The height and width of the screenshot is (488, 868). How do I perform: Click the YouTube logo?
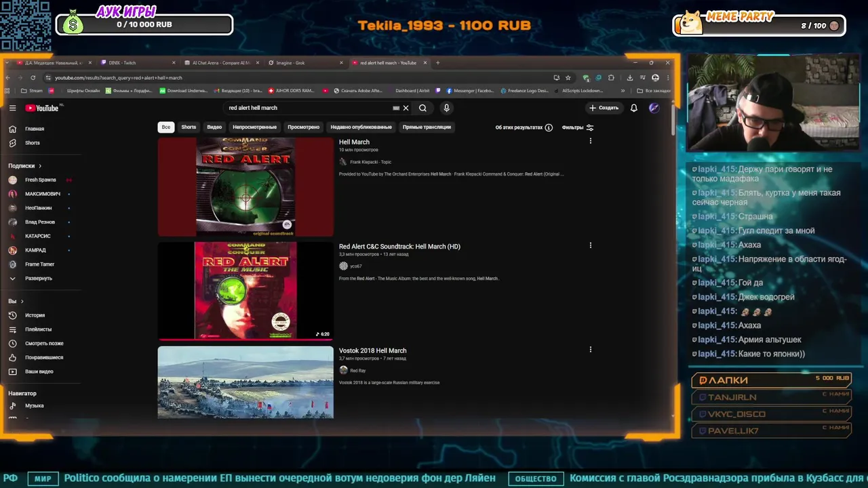pyautogui.click(x=42, y=108)
